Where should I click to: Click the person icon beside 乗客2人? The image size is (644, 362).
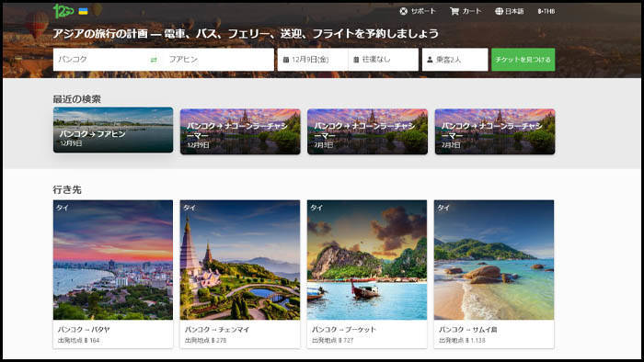(x=430, y=60)
